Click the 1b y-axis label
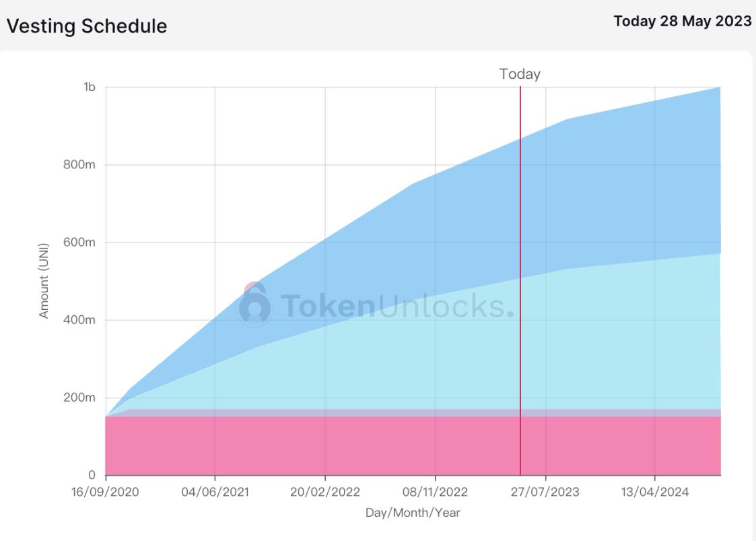This screenshot has height=541, width=756. point(89,87)
